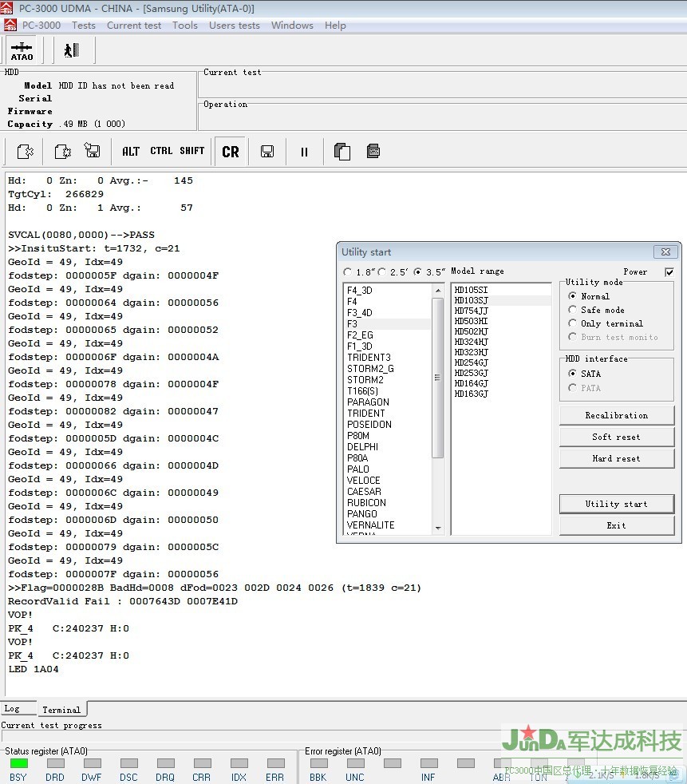Select the 1.8" form factor radio
This screenshot has width=687, height=784.
pos(347,272)
